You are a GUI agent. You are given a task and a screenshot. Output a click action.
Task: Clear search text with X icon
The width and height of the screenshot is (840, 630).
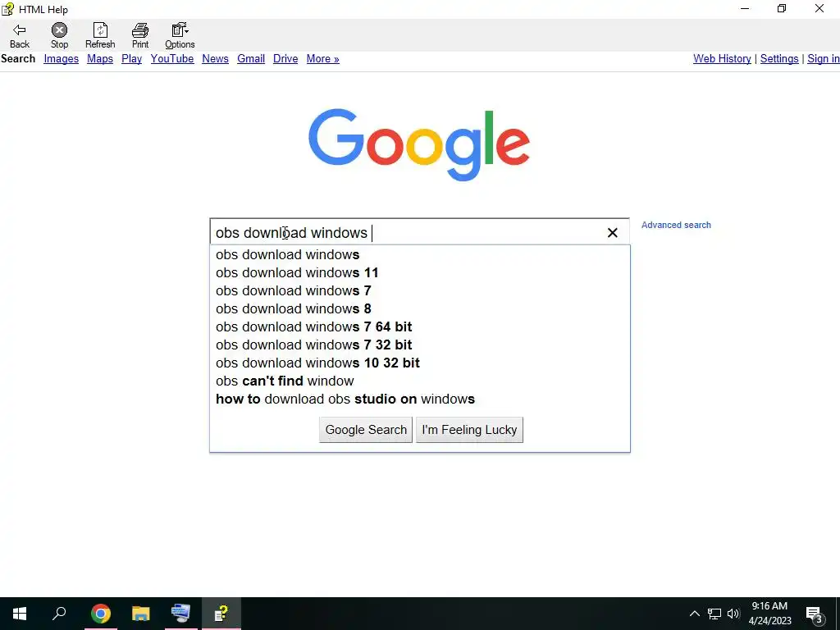[612, 232]
